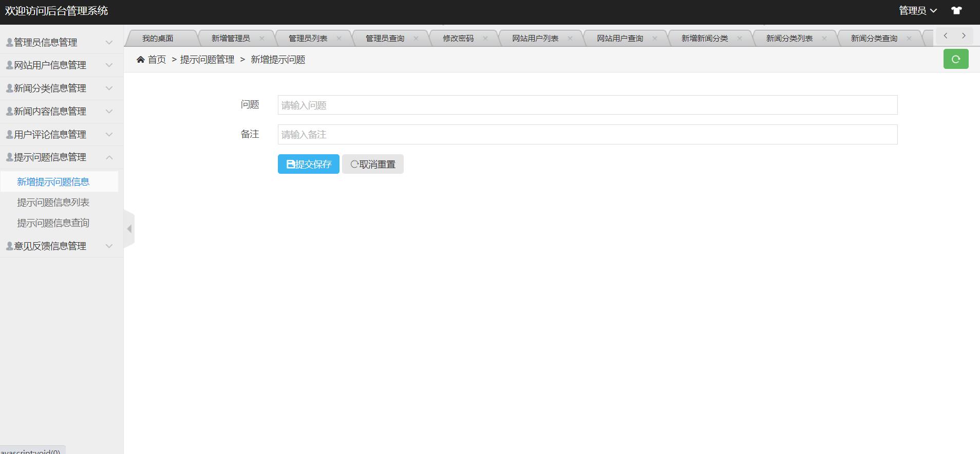Close the 管理员列表 tab
Image resolution: width=980 pixels, height=454 pixels.
coord(339,38)
